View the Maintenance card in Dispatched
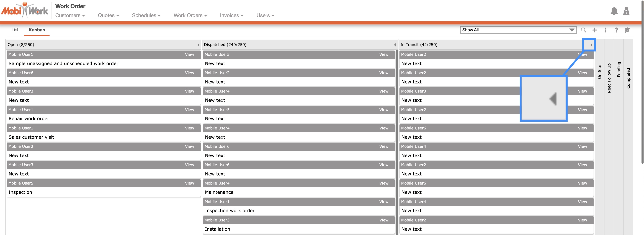The image size is (644, 235). point(383,183)
